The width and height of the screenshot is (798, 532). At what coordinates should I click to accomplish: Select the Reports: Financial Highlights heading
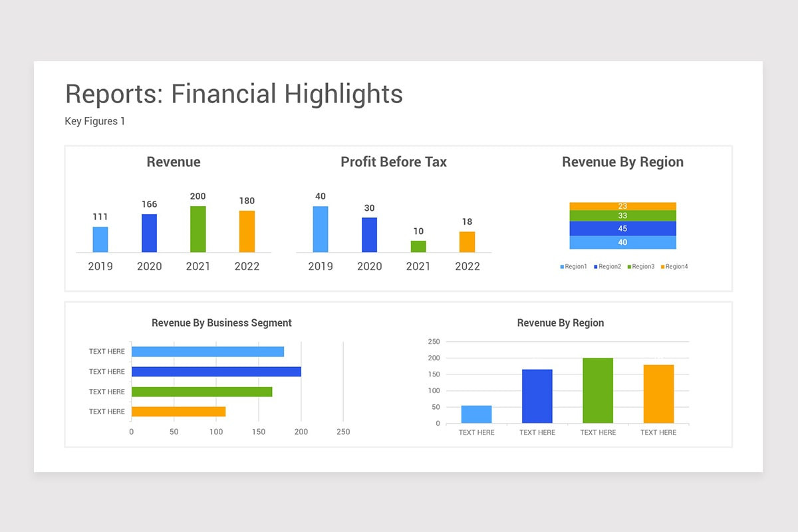point(233,94)
